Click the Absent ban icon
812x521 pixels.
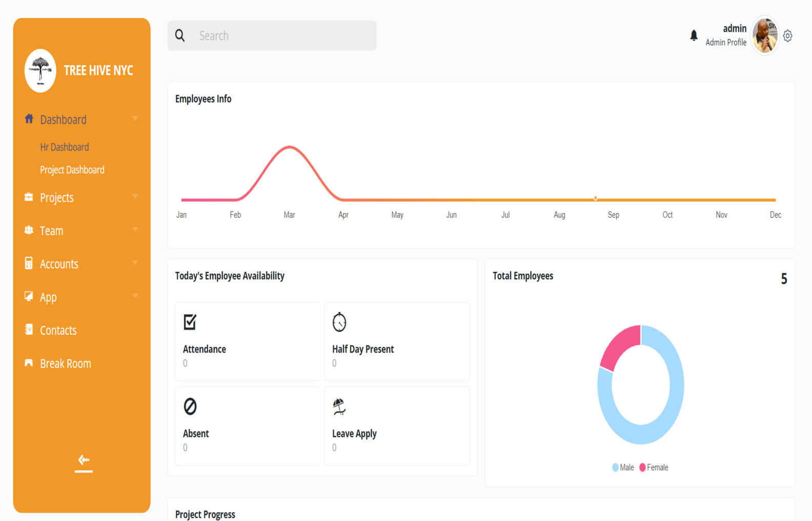point(190,406)
